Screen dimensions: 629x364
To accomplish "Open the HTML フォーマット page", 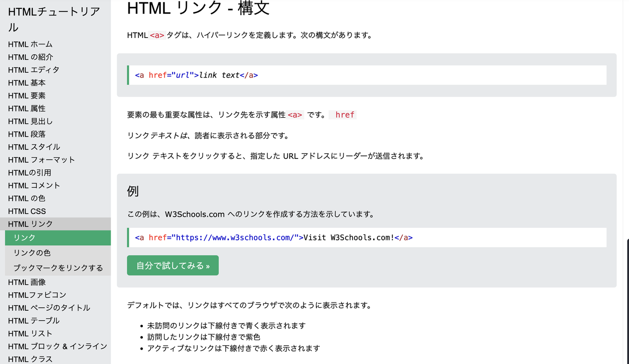I will point(41,160).
